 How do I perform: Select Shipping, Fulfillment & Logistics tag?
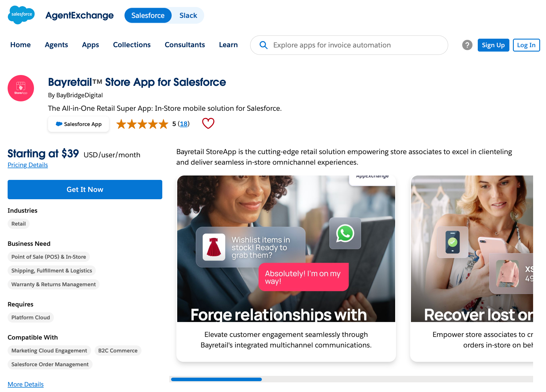[x=52, y=271]
